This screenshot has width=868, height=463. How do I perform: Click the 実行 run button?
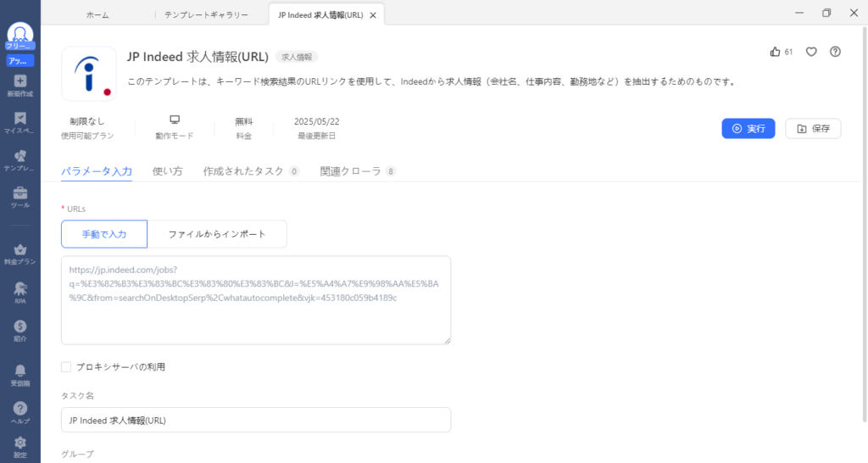[x=748, y=129]
